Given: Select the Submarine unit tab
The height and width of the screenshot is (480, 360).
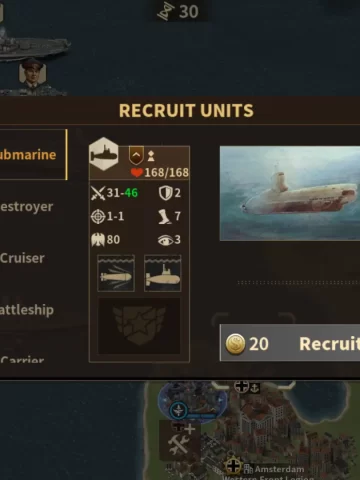Looking at the screenshot, I should (x=33, y=155).
